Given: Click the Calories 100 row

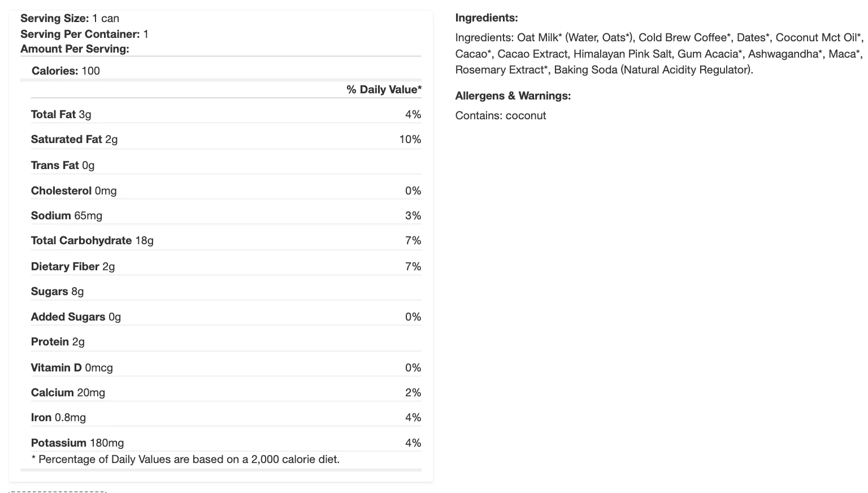Looking at the screenshot, I should 66,71.
